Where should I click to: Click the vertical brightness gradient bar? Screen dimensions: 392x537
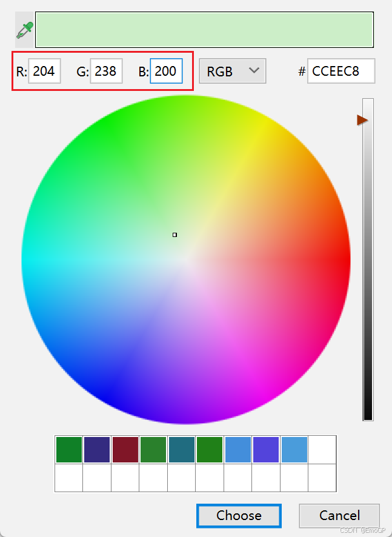(368, 259)
